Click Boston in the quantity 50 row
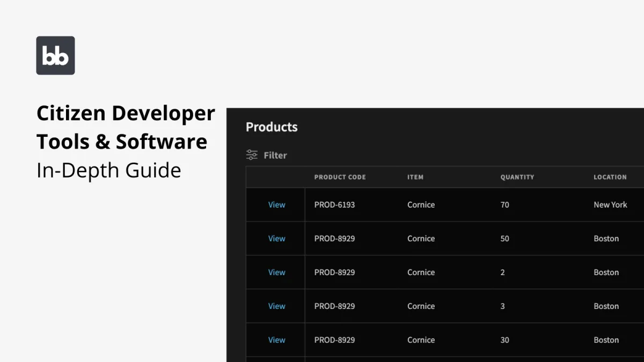Screen dimensions: 644x362 [x=606, y=238]
